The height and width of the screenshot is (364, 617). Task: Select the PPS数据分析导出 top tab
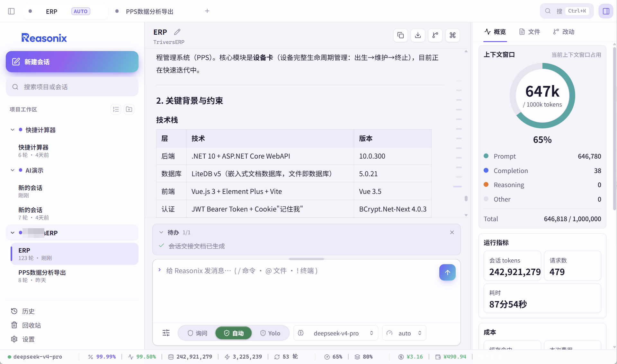click(x=149, y=12)
